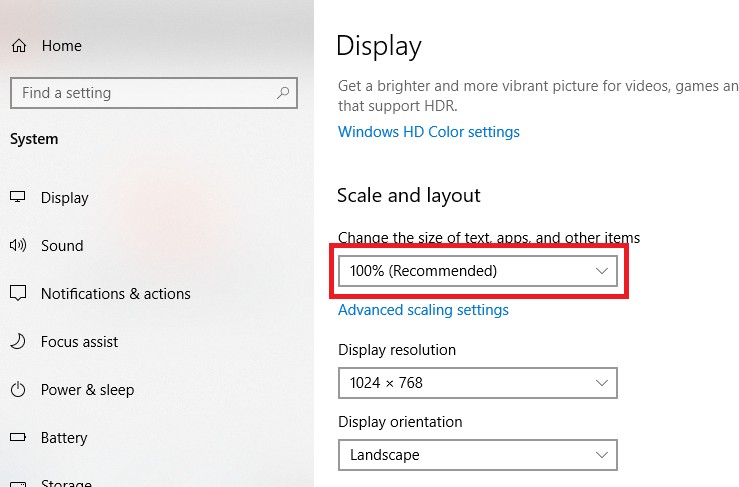Viewport: 739px width, 487px height.
Task: Click the Focus assist moon icon
Action: (x=18, y=341)
